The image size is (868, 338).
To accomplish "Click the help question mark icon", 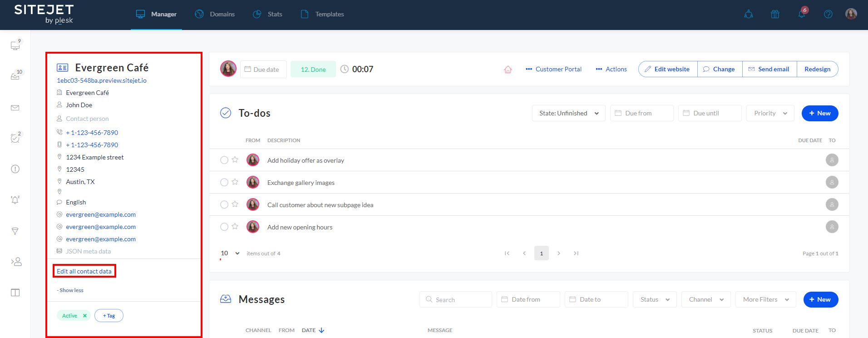I will coord(828,14).
